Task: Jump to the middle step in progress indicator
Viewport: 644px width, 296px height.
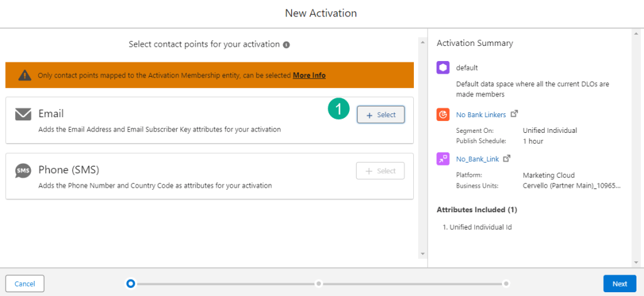Action: pos(319,283)
